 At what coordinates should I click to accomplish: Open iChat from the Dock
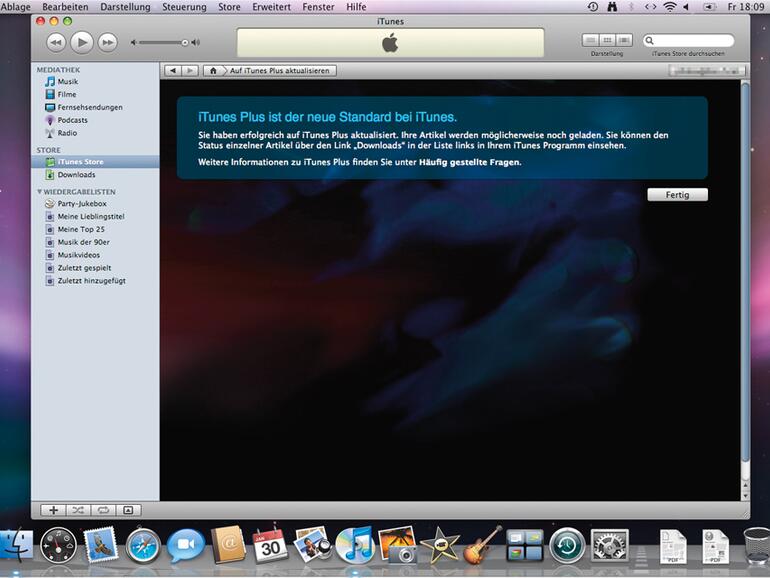186,544
